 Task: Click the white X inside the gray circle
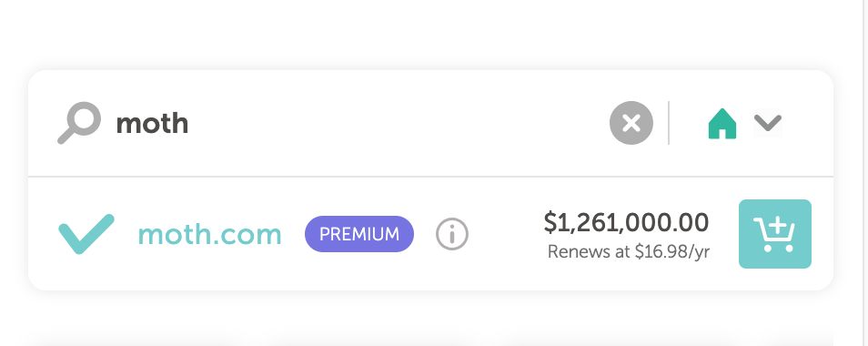pyautogui.click(x=631, y=124)
